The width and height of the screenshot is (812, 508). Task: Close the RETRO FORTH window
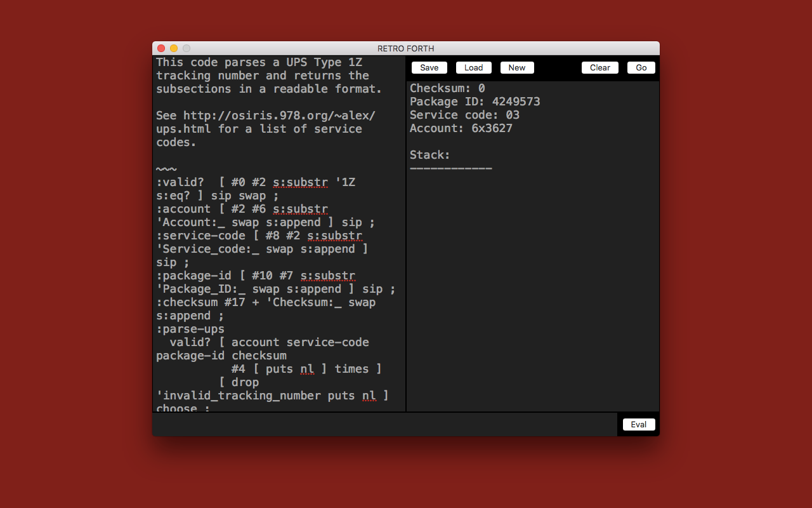pyautogui.click(x=161, y=48)
